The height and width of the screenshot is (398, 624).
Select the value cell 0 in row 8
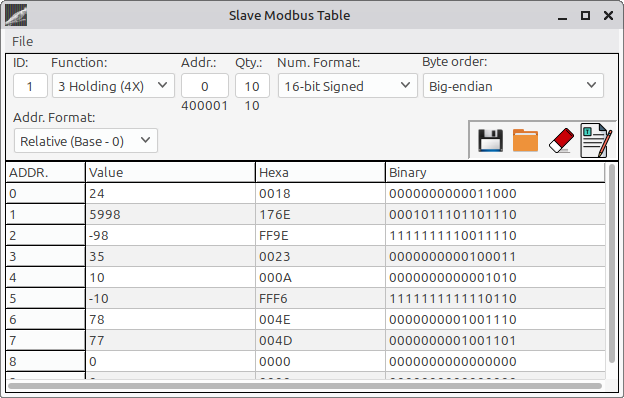(170, 361)
